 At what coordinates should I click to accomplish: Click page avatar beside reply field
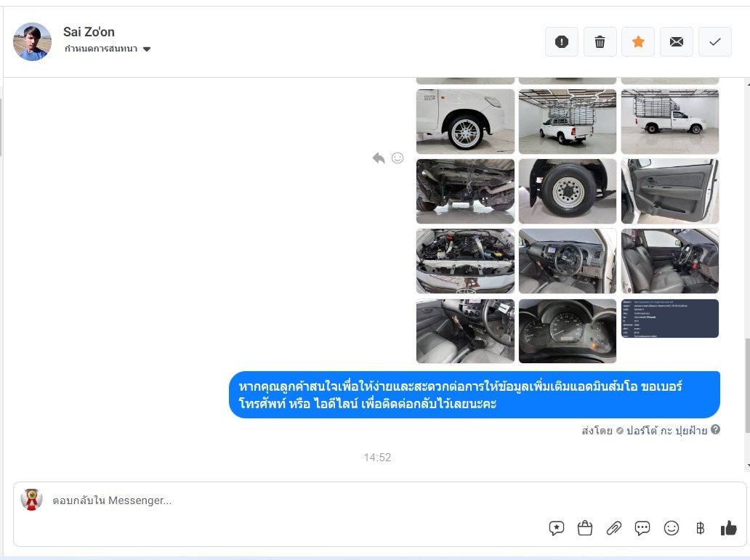click(31, 500)
